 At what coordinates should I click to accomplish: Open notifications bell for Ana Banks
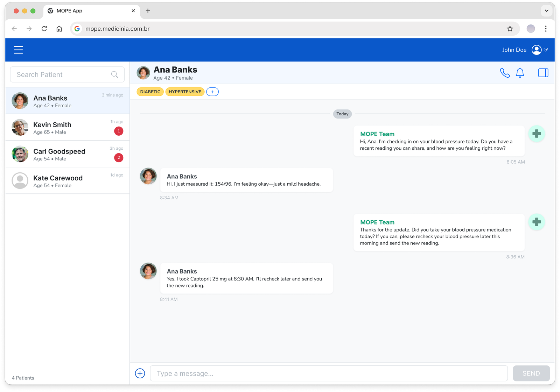pyautogui.click(x=520, y=73)
